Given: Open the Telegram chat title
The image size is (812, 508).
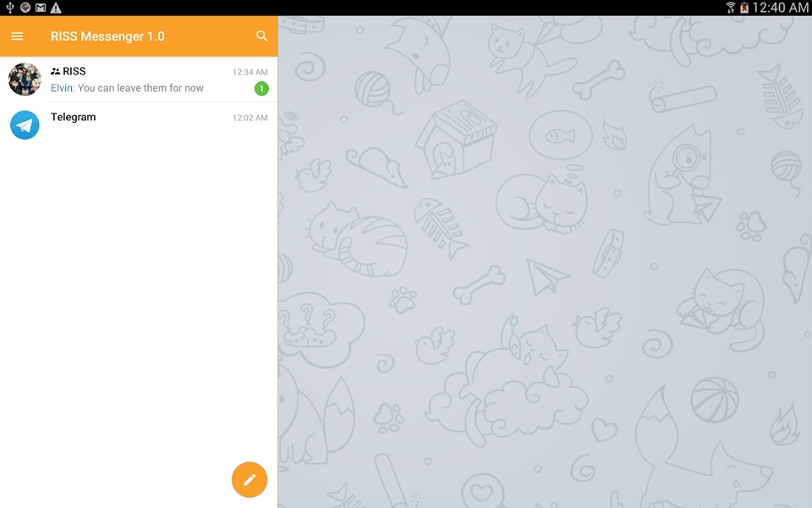Looking at the screenshot, I should tap(73, 117).
